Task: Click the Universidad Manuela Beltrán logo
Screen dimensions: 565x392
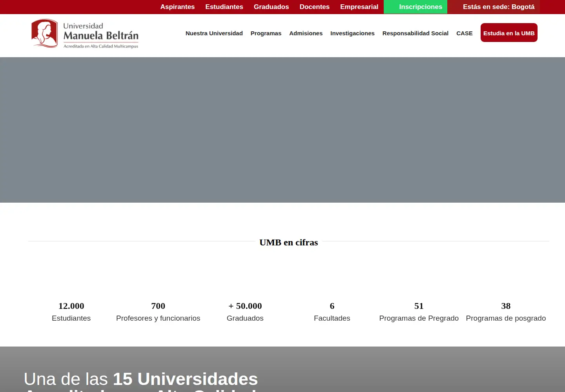Action: pos(85,34)
